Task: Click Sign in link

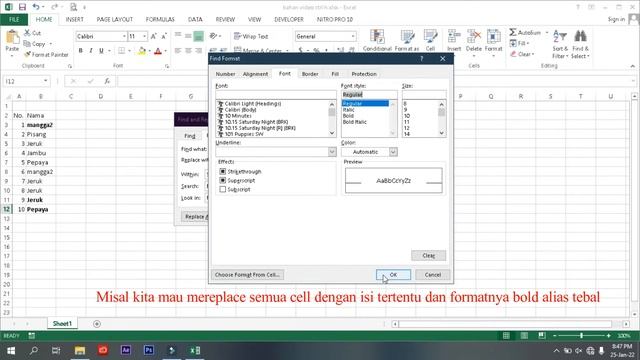Action: tap(616, 19)
